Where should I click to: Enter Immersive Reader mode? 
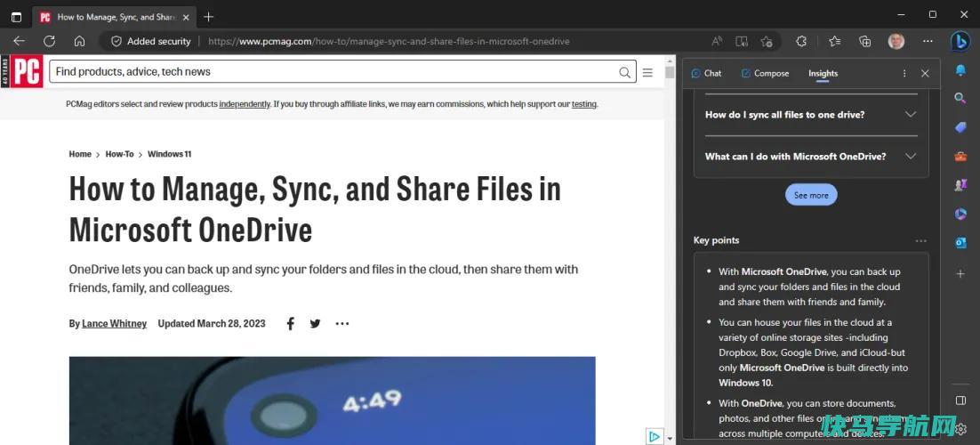click(742, 41)
